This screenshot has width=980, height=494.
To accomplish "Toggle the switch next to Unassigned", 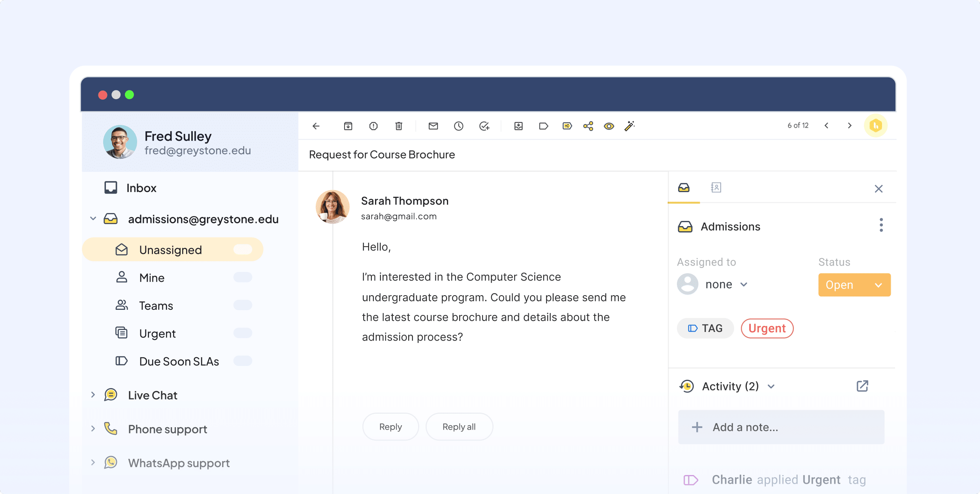I will click(242, 249).
